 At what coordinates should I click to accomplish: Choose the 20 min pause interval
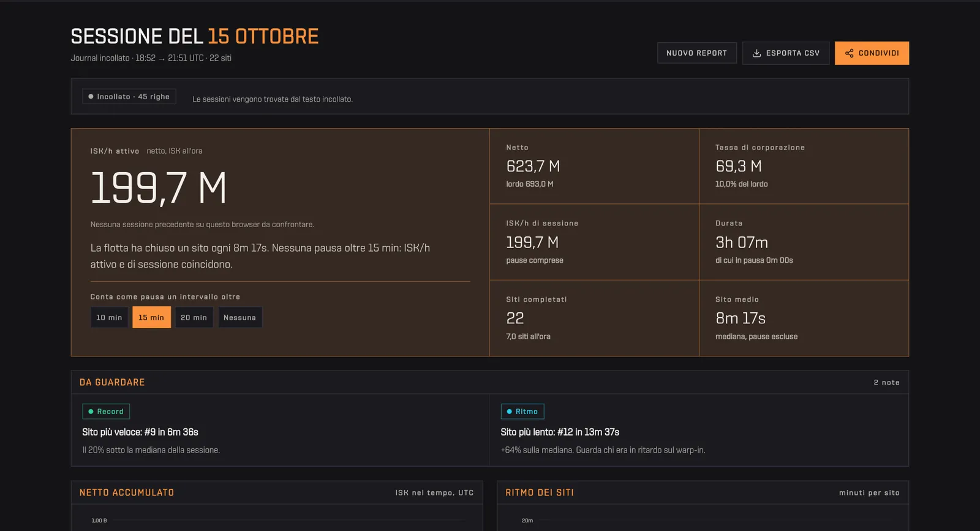point(194,317)
